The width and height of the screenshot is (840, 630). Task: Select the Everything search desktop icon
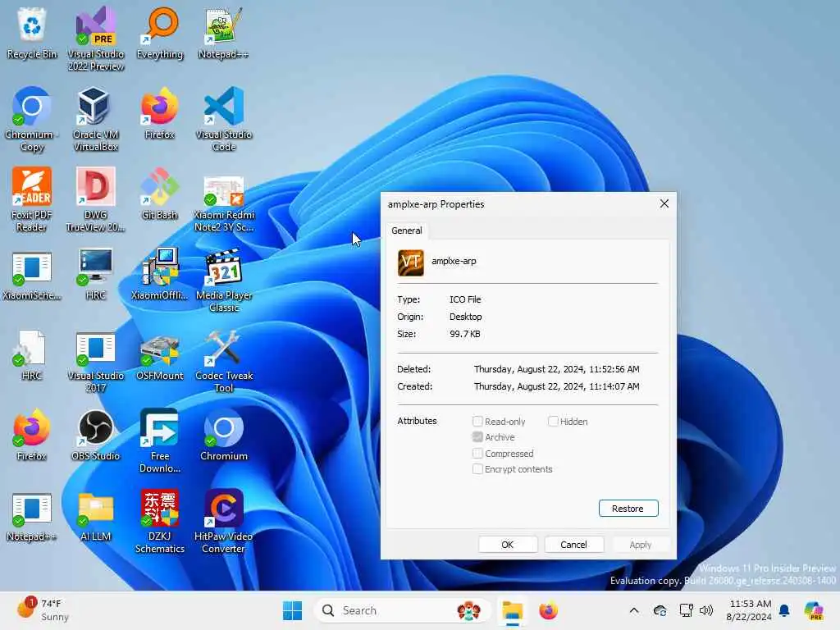(x=160, y=33)
